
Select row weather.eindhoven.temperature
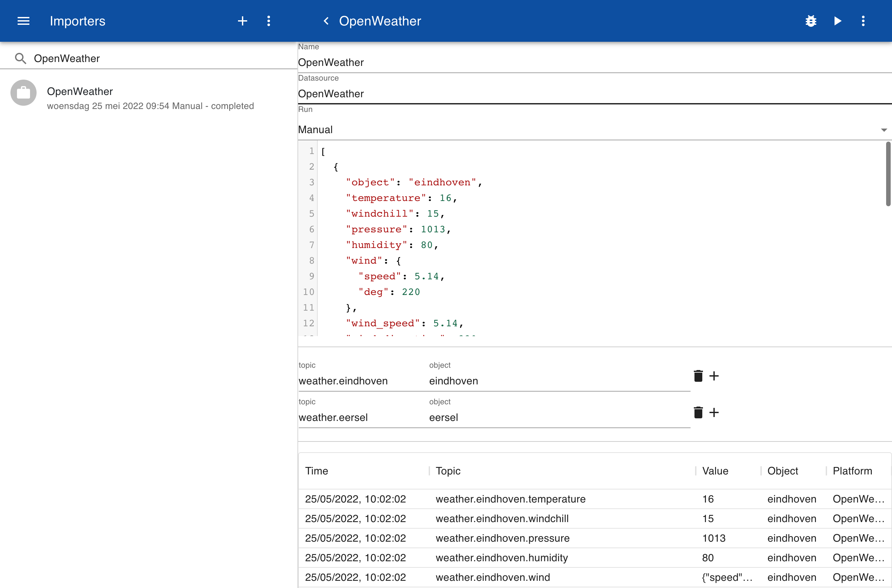click(x=595, y=499)
